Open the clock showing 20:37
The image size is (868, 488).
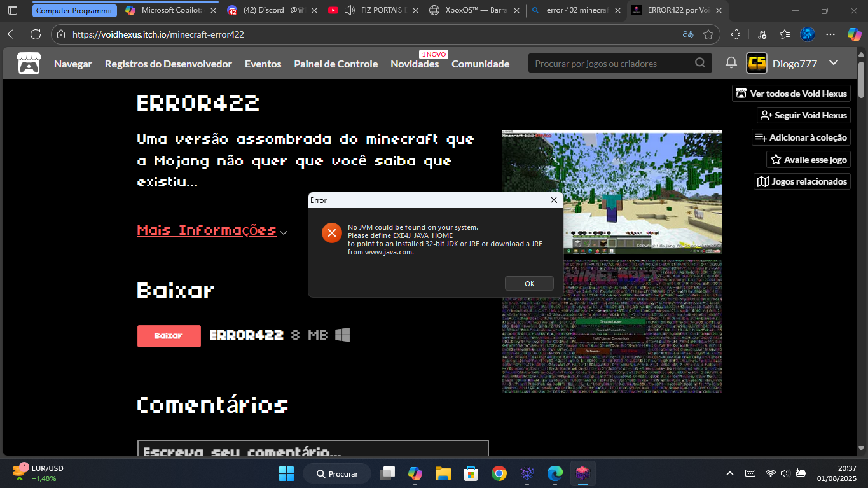pos(838,473)
